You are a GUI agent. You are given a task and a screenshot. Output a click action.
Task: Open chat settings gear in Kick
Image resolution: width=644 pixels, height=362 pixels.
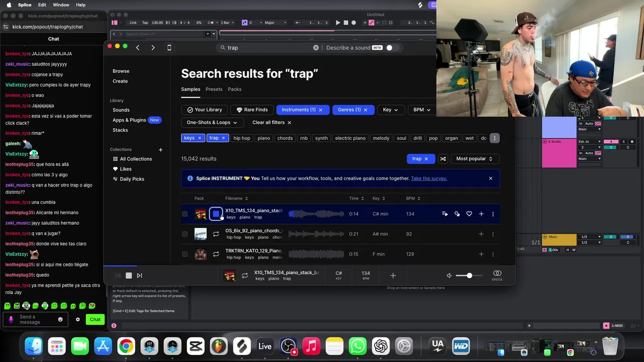click(x=77, y=319)
